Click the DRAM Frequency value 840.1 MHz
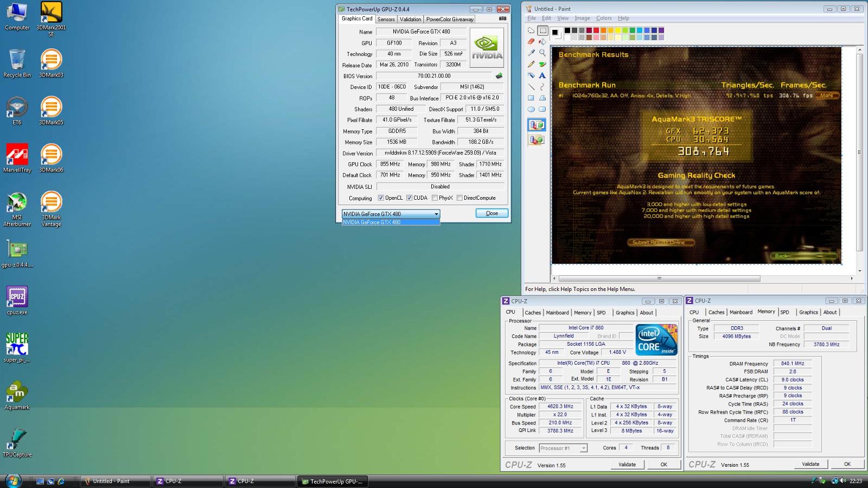The height and width of the screenshot is (488, 868). pyautogui.click(x=793, y=364)
